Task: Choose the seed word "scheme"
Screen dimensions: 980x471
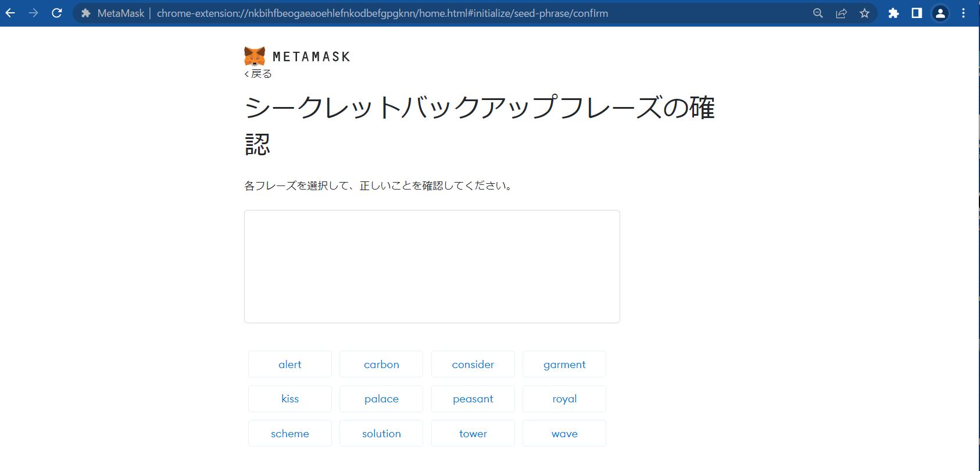Action: point(290,433)
